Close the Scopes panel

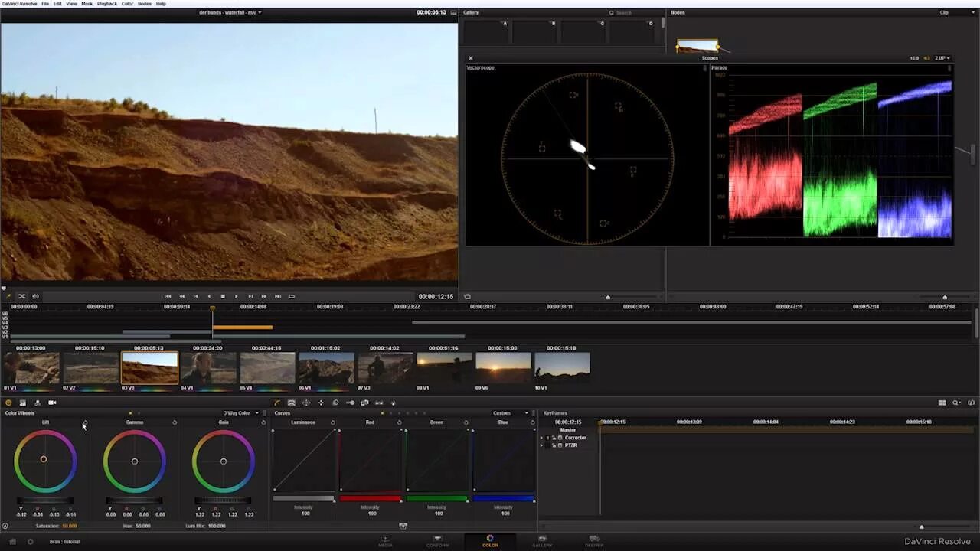pyautogui.click(x=471, y=58)
